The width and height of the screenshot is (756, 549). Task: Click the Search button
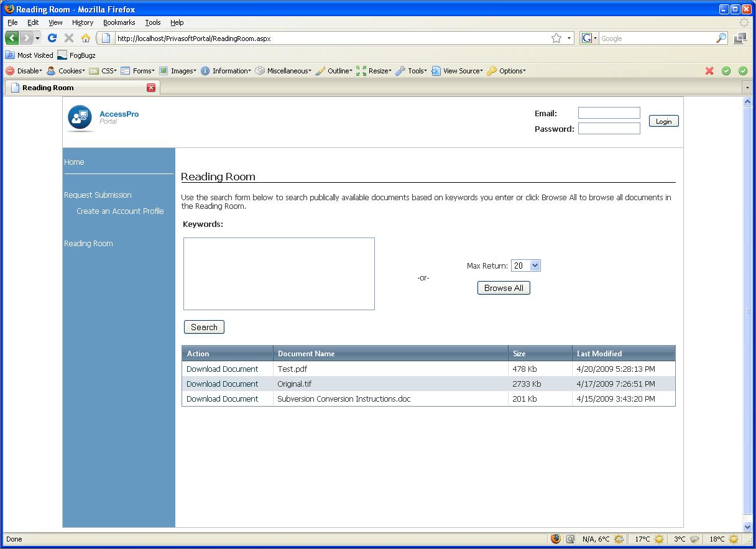point(204,327)
